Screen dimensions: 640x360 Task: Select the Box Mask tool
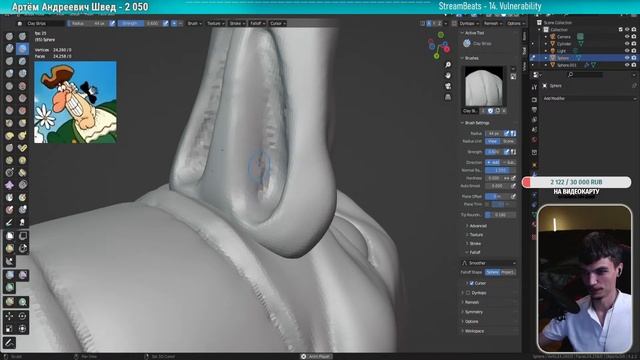click(x=9, y=236)
